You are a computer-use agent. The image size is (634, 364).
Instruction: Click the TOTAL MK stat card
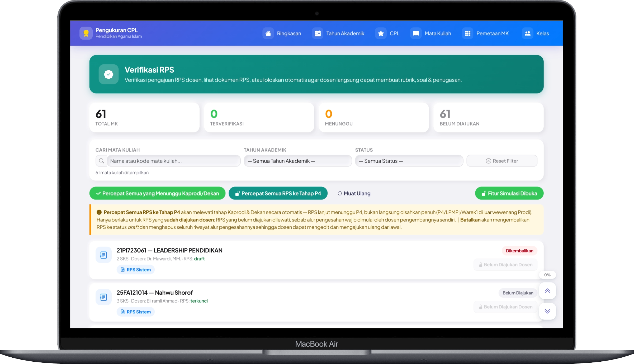(144, 118)
